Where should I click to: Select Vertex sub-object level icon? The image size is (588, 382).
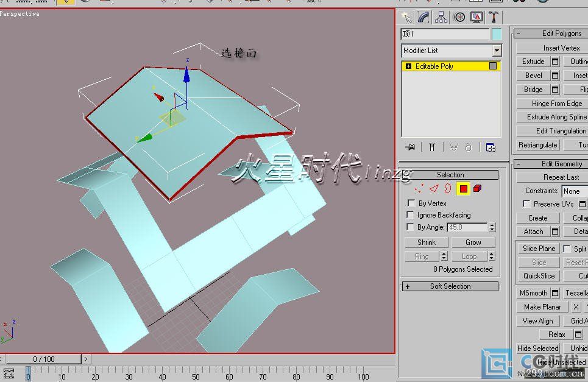pos(419,189)
